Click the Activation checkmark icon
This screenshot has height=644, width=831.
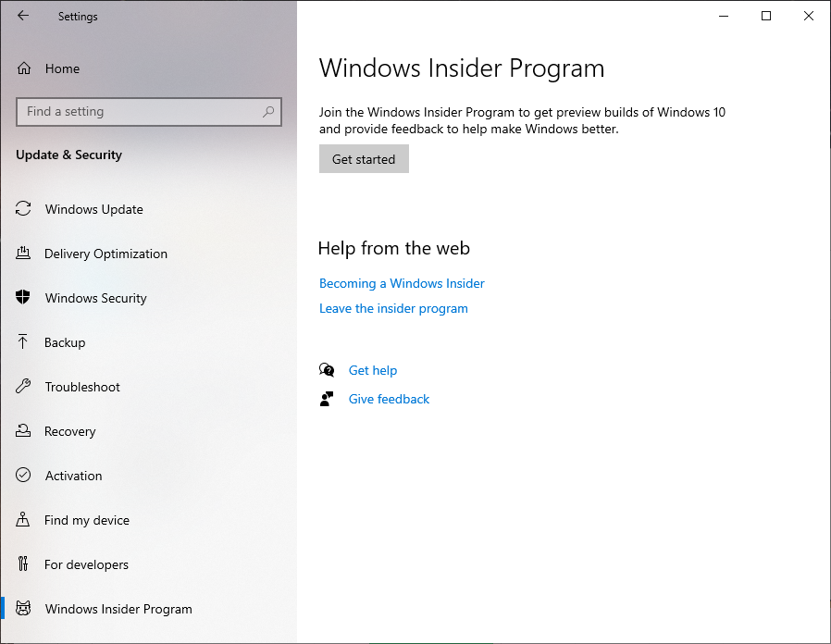[x=23, y=475]
